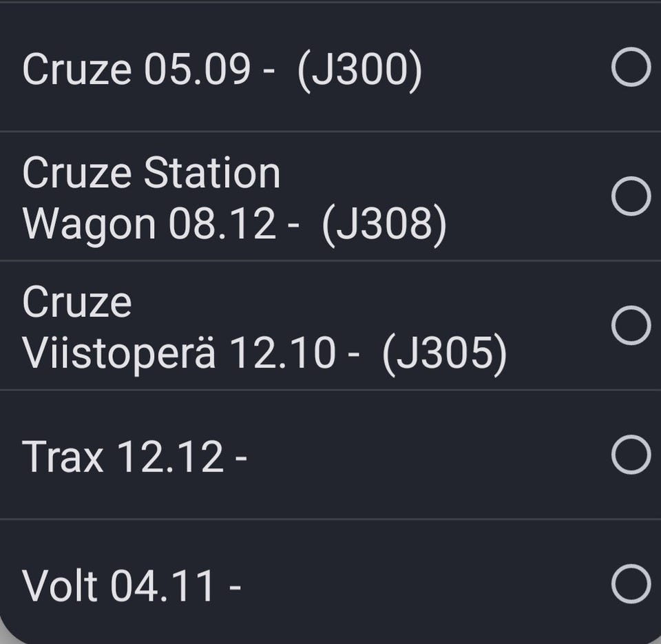Viewport: 661px width, 644px height.
Task: Select the Cruze 05.09 (J300) radio button
Action: 630,67
